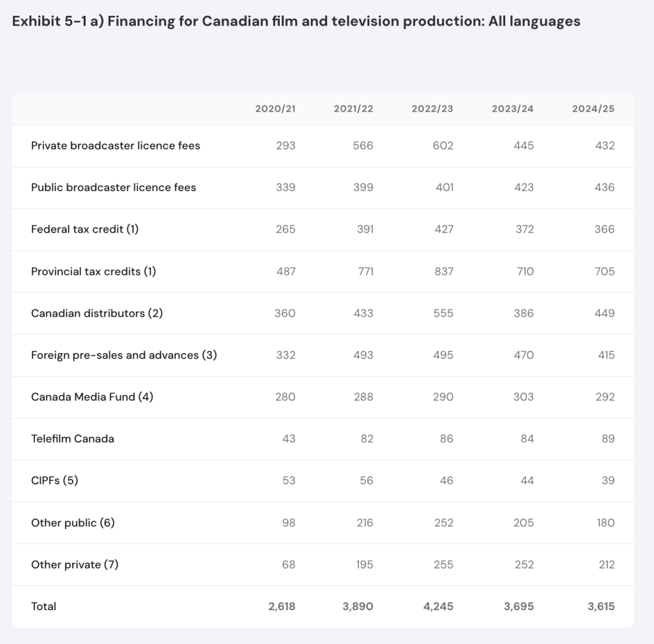
Task: Select the 2020/21 column header
Action: click(x=275, y=109)
